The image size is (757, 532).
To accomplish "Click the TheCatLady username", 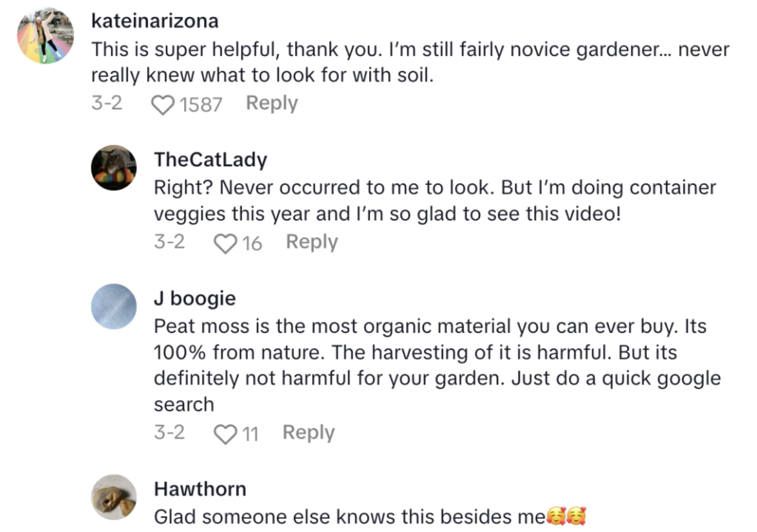I will (x=210, y=159).
